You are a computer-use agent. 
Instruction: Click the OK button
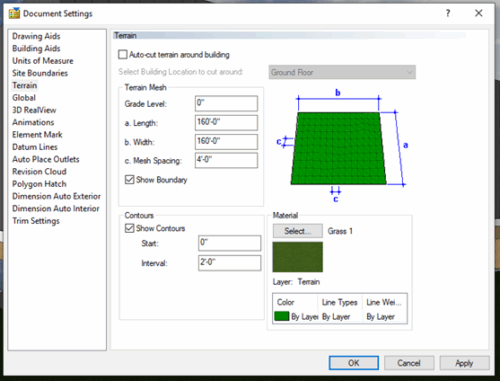[354, 363]
